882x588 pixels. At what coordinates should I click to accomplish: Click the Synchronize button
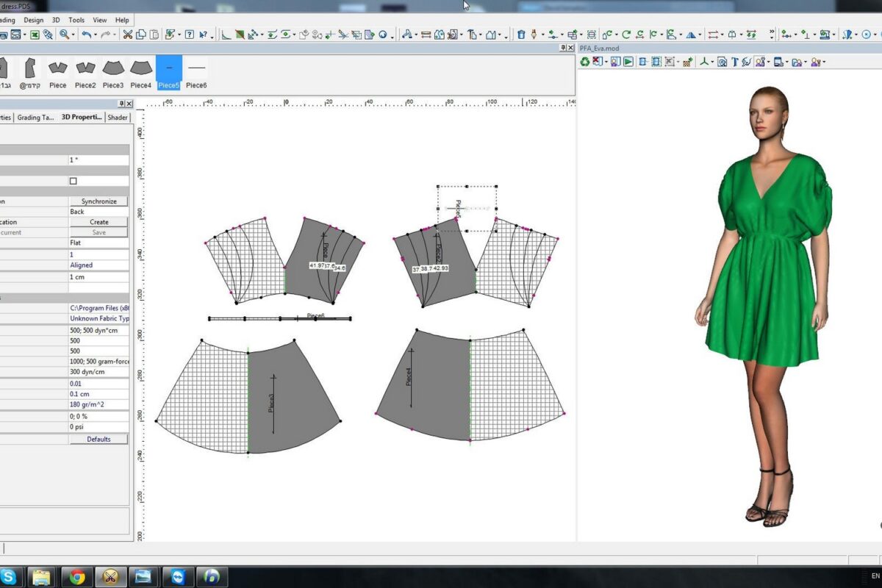pos(99,201)
